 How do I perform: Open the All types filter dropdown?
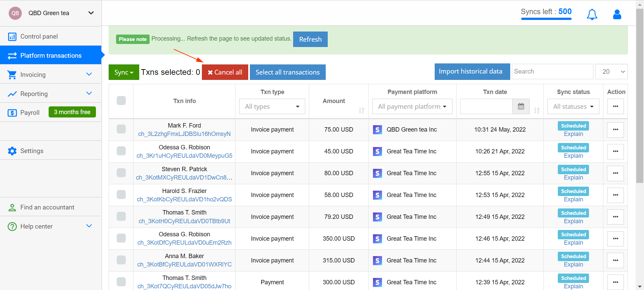pos(272,106)
